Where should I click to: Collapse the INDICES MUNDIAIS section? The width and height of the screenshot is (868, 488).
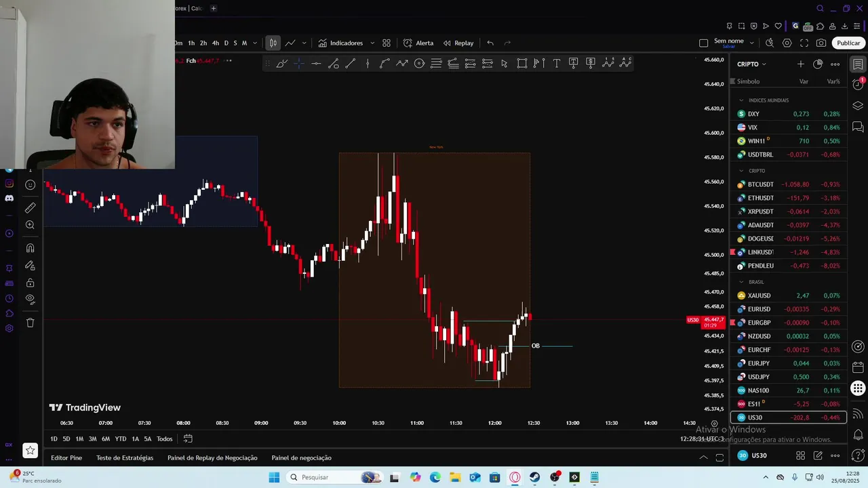[x=741, y=100]
